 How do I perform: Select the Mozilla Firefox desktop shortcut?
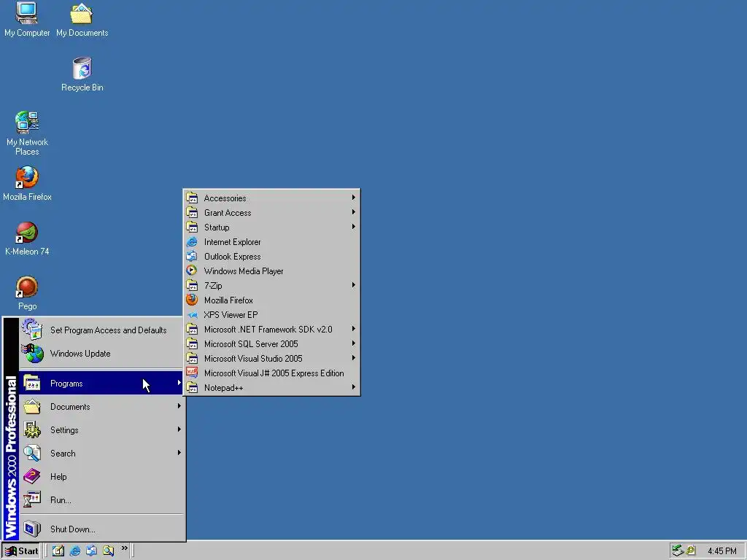pos(27,183)
